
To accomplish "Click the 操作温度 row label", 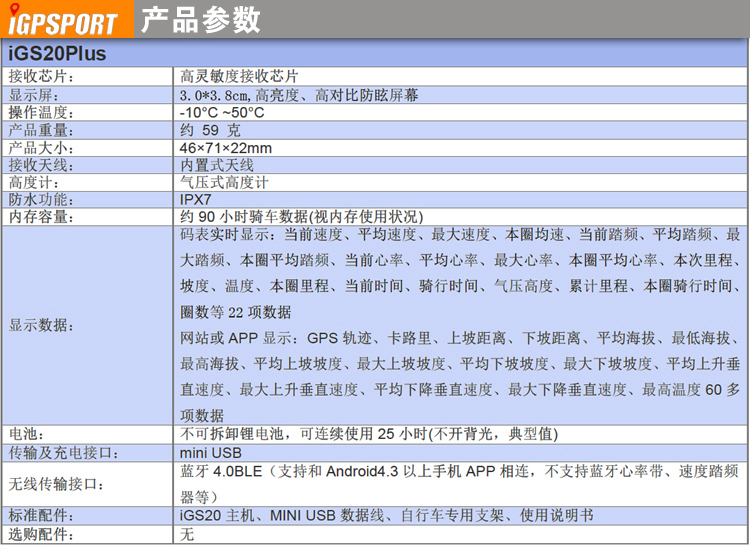I will [x=41, y=112].
